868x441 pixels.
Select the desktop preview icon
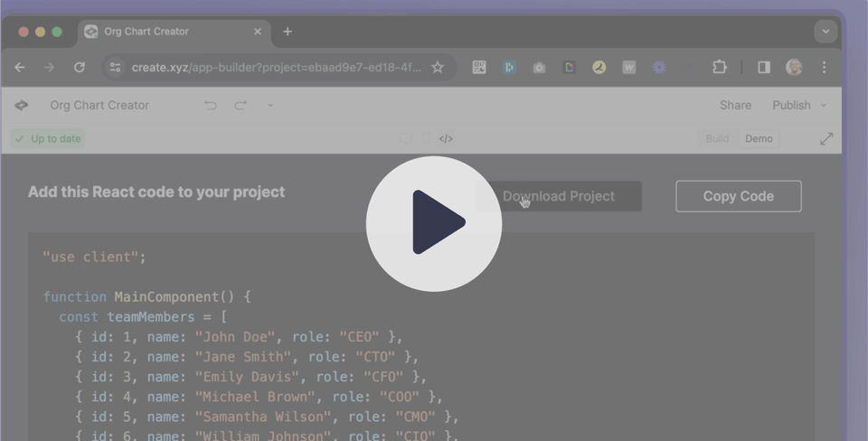coord(406,139)
